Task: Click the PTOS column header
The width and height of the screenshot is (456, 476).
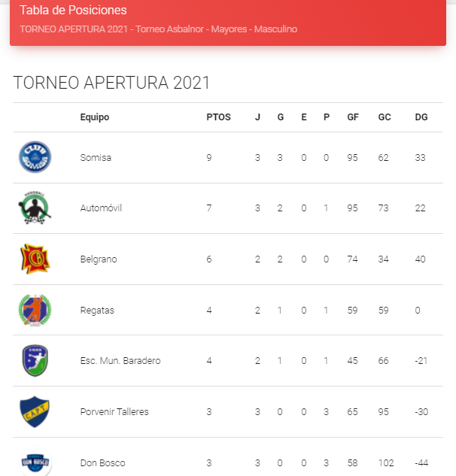Action: point(218,117)
